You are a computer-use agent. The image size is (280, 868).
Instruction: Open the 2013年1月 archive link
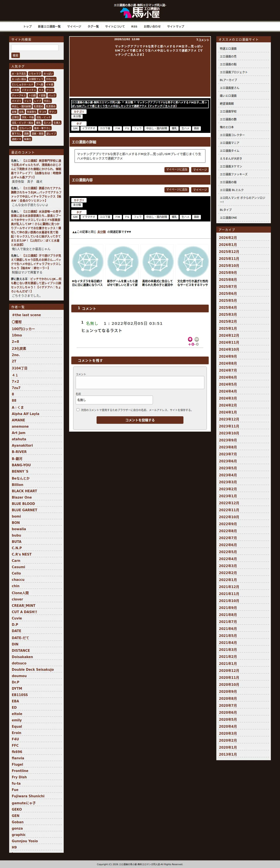click(x=228, y=754)
